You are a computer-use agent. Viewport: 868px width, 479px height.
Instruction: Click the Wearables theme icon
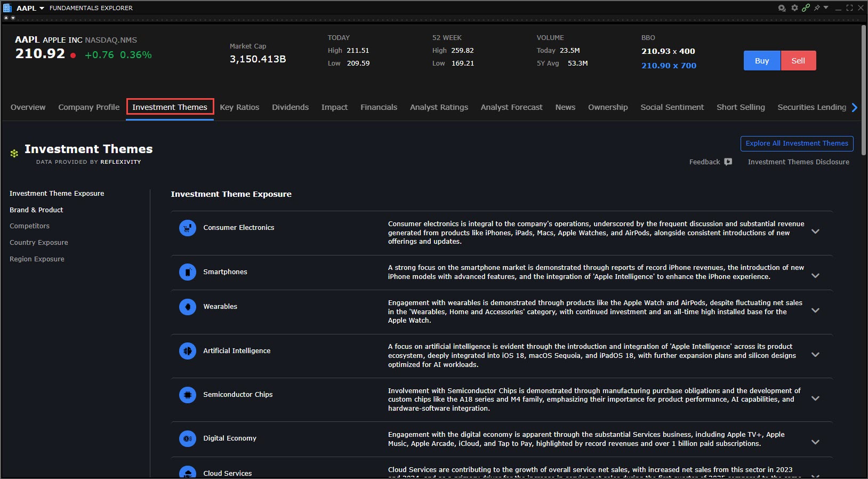click(188, 307)
